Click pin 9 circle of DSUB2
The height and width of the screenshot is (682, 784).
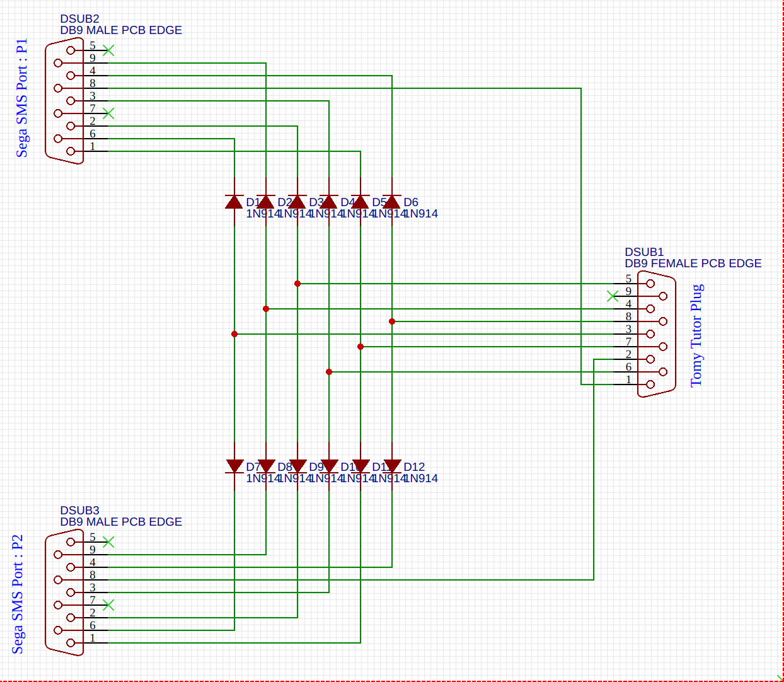58,63
